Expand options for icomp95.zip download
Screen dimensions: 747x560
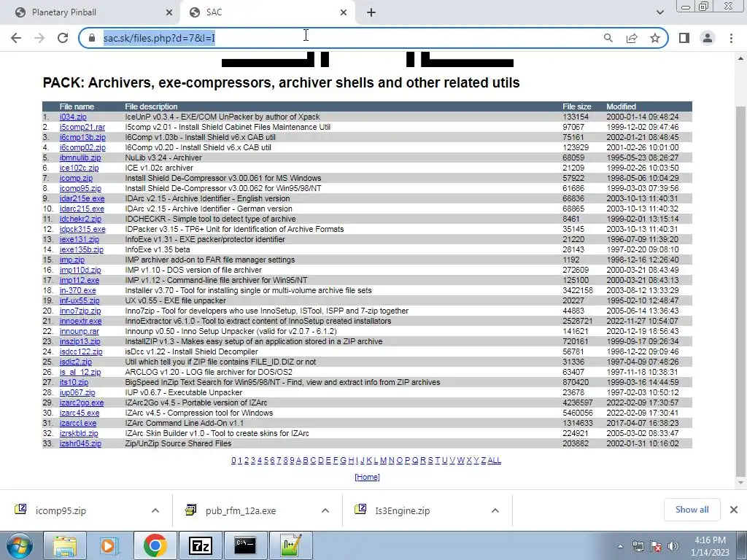[155, 510]
